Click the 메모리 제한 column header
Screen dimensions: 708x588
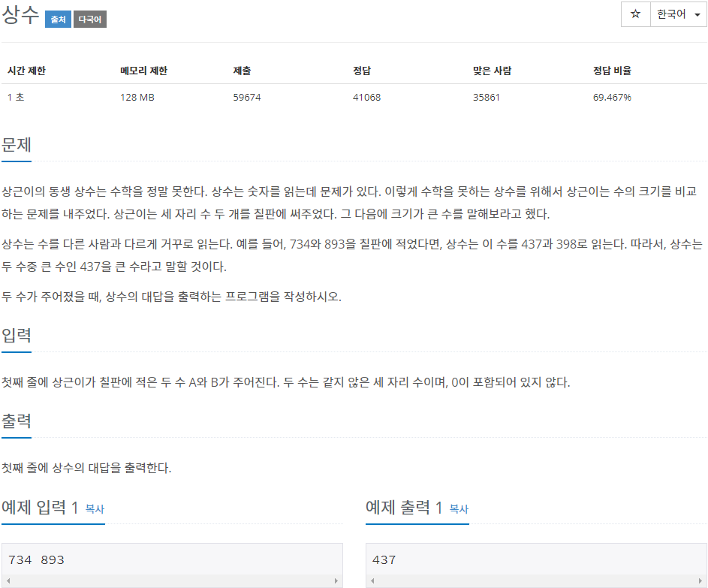click(x=143, y=71)
